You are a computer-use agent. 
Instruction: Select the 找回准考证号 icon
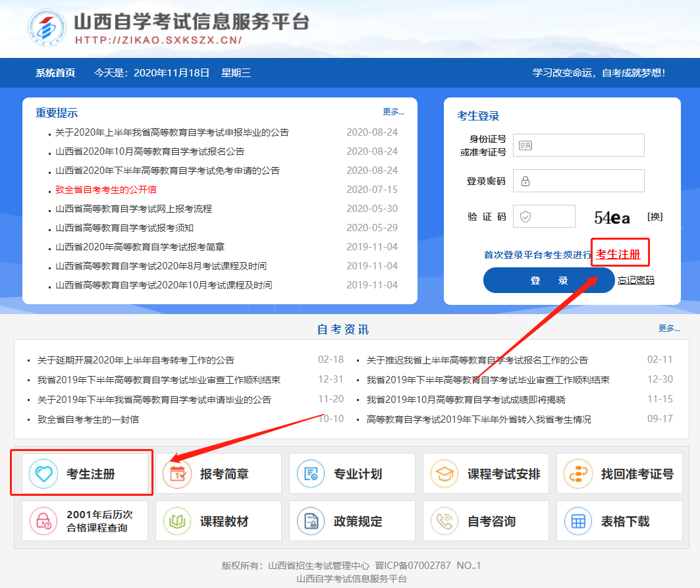click(x=579, y=473)
